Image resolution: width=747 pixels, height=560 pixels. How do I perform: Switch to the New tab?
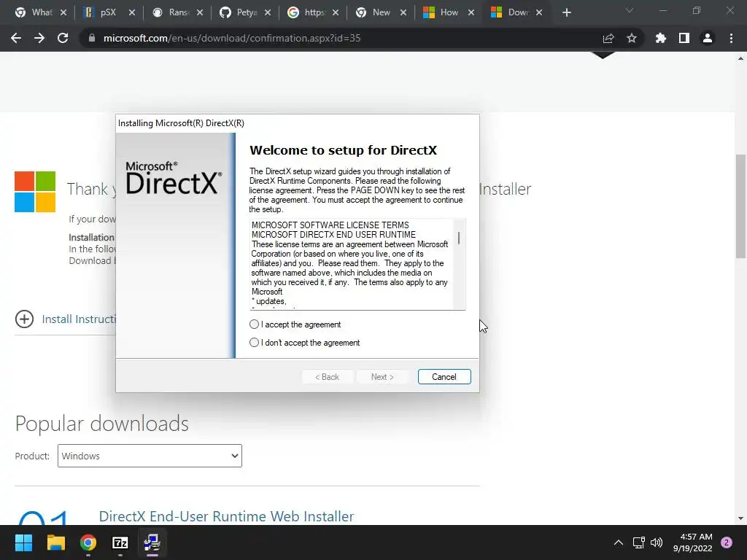pos(380,12)
